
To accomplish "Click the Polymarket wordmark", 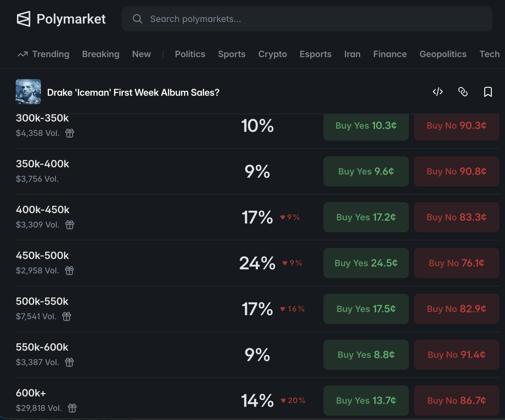I will (71, 19).
